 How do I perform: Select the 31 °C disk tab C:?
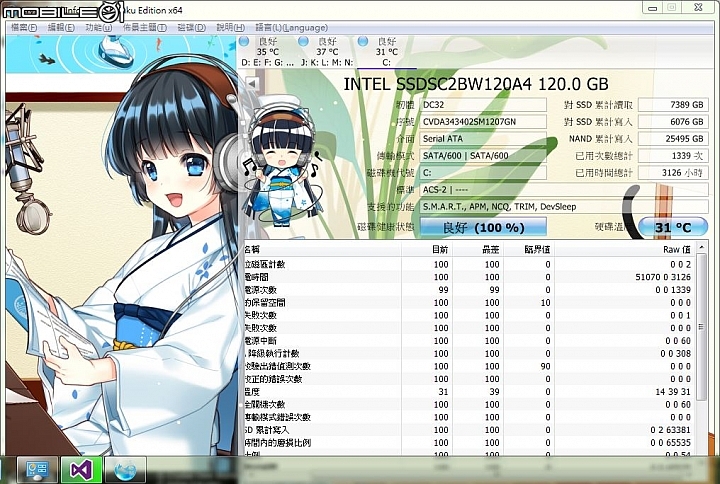(387, 52)
